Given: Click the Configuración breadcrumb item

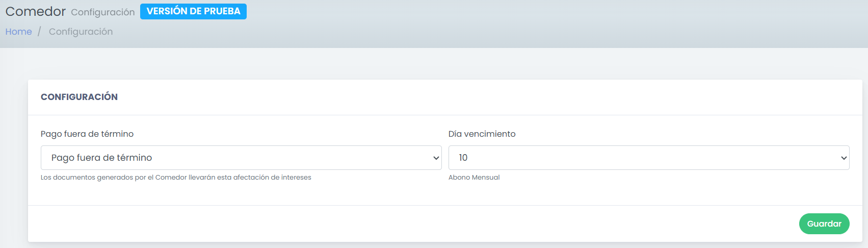Looking at the screenshot, I should click(x=81, y=32).
